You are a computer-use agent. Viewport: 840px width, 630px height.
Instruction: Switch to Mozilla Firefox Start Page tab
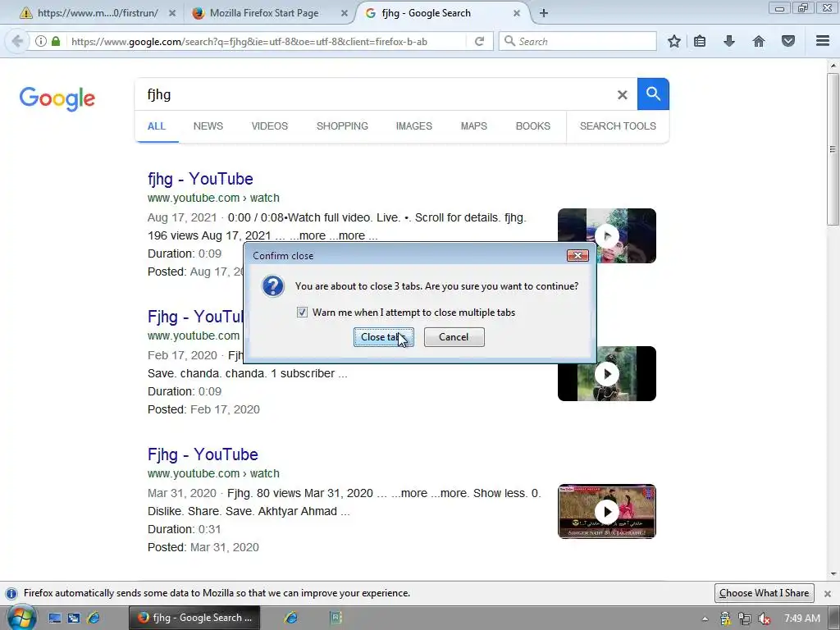[x=264, y=13]
